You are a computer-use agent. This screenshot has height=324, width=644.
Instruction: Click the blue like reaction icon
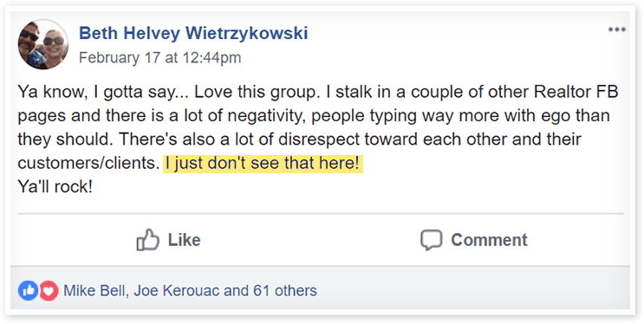point(28,291)
